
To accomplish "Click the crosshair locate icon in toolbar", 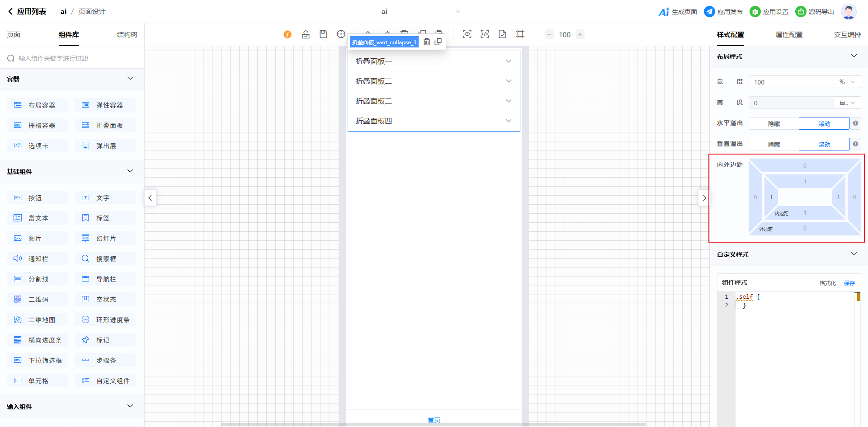I will pos(341,34).
